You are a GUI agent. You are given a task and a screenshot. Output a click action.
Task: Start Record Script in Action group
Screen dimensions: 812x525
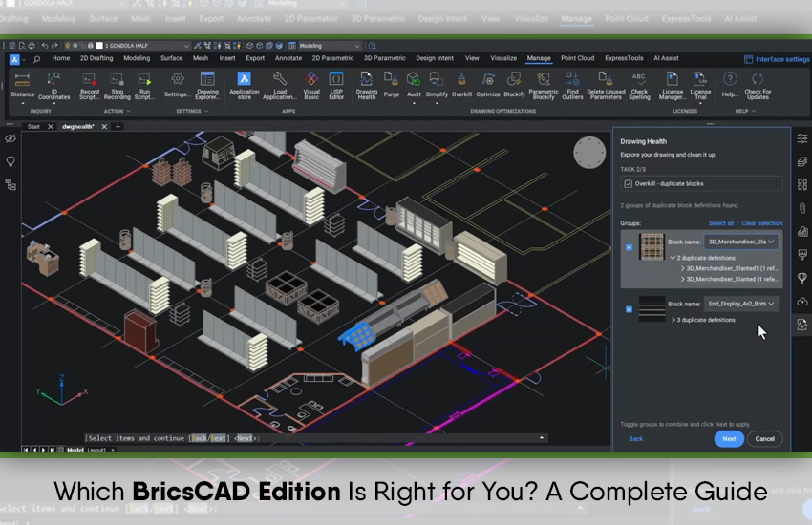coord(89,86)
